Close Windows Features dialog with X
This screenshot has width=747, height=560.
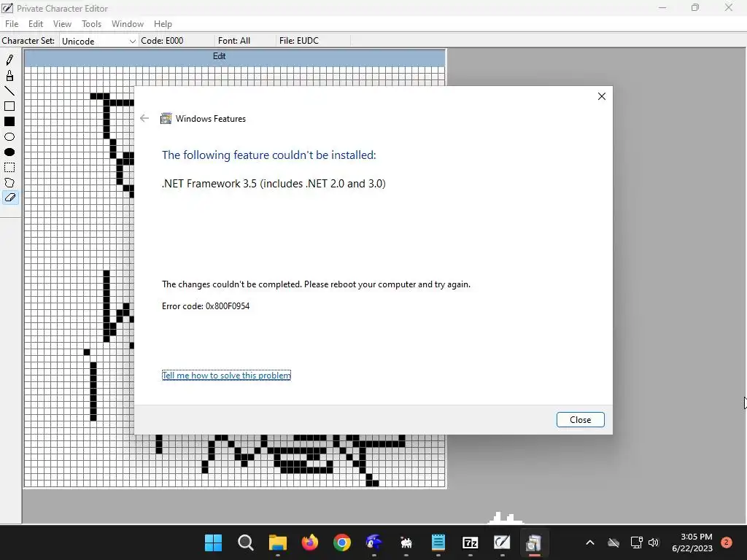(602, 96)
